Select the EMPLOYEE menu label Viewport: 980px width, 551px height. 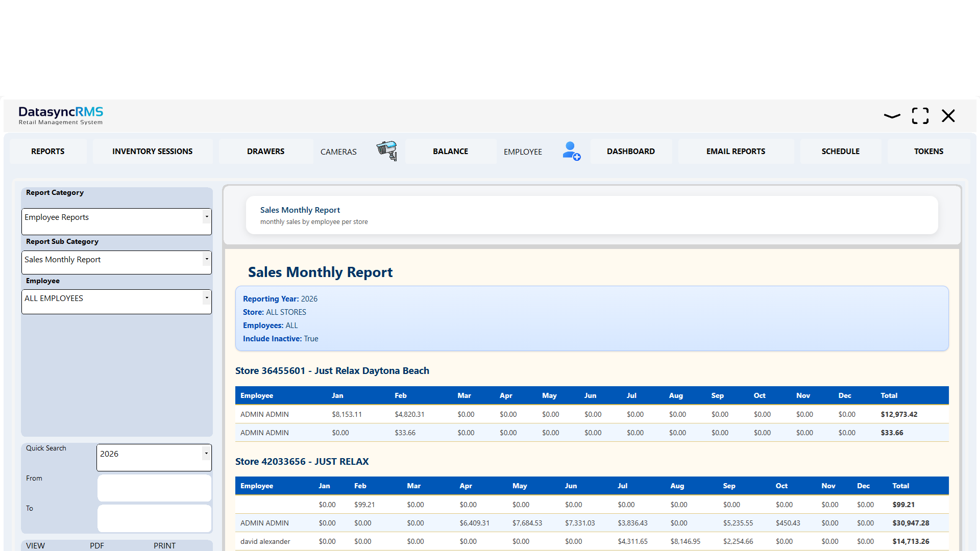[x=523, y=152]
